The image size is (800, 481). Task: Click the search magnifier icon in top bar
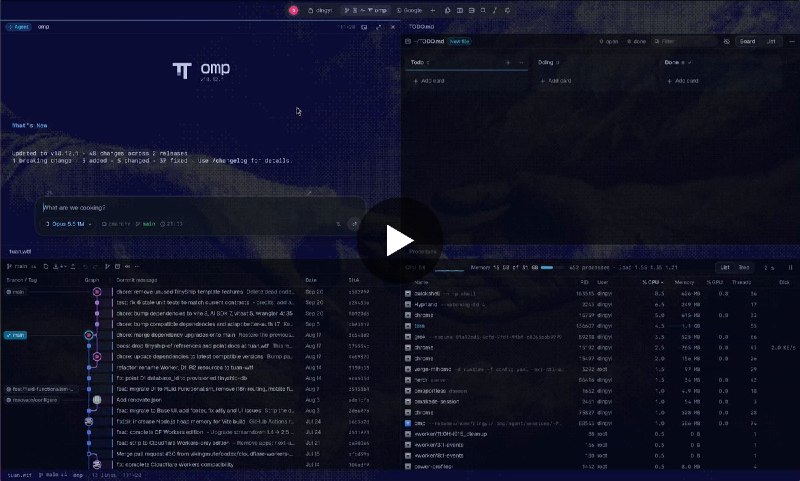click(x=483, y=10)
